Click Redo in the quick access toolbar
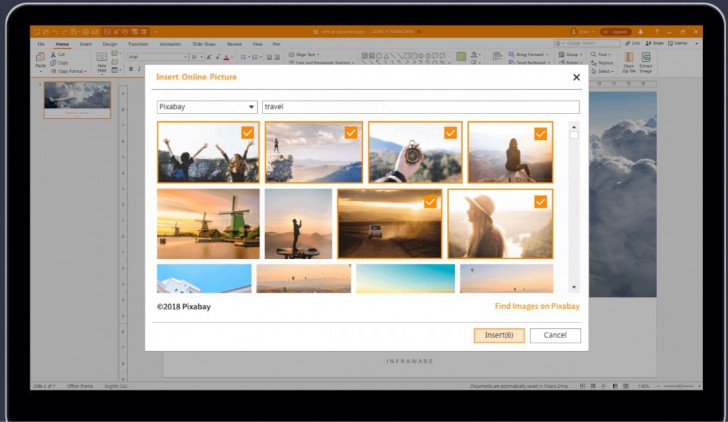Viewport: 728px width, 422px height. (64, 32)
